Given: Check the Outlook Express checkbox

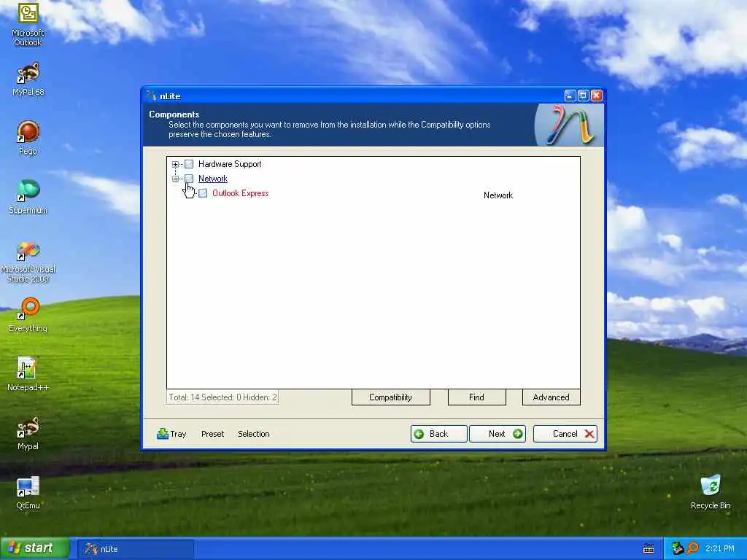Looking at the screenshot, I should click(x=203, y=193).
